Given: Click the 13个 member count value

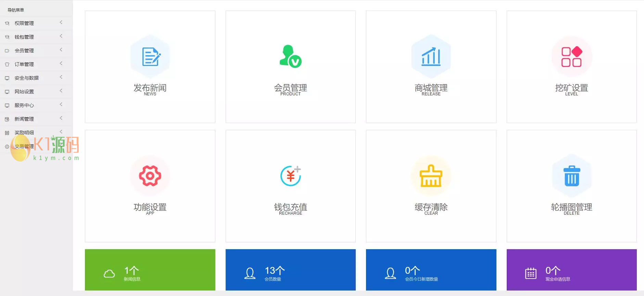Looking at the screenshot, I should (x=275, y=271).
